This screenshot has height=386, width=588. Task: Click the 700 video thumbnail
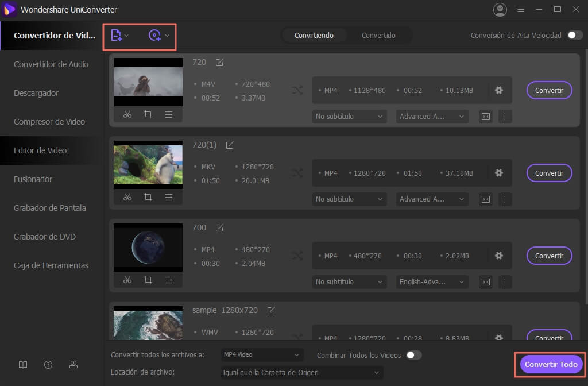(x=148, y=248)
